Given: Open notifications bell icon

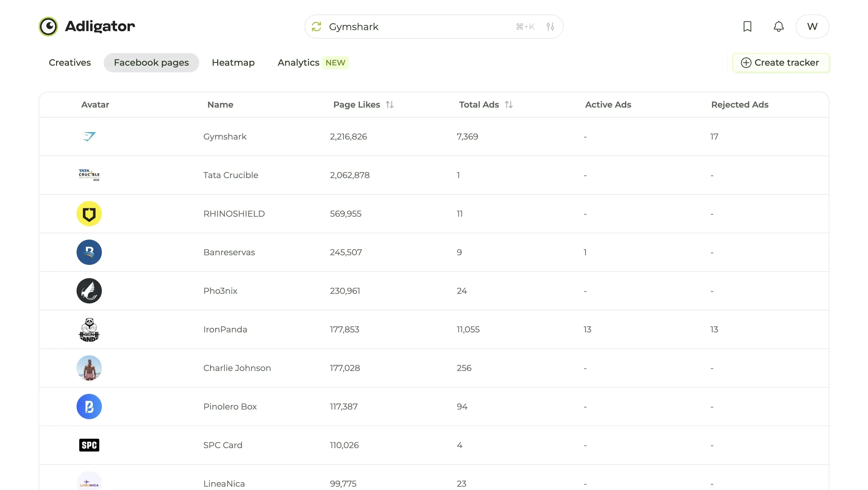Looking at the screenshot, I should [778, 26].
